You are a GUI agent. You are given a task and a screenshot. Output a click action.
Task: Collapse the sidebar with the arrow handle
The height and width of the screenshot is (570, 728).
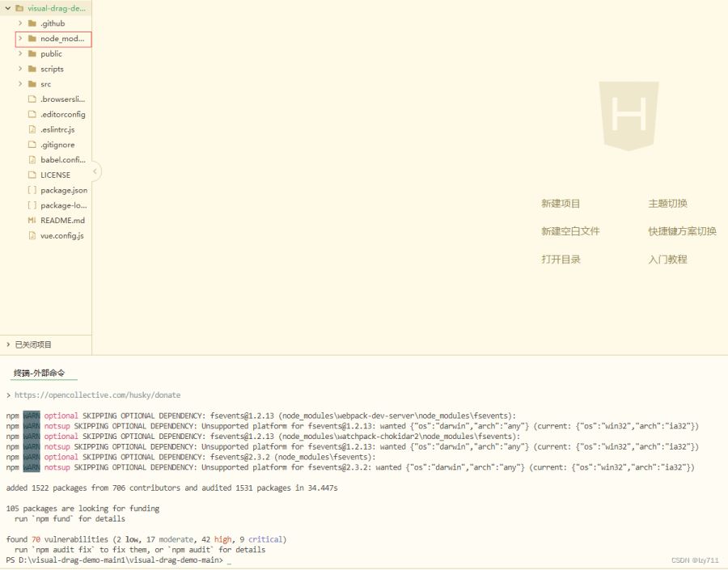[95, 171]
